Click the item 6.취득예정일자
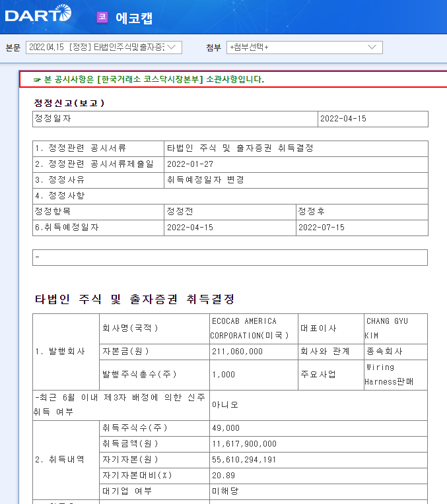 [67, 227]
